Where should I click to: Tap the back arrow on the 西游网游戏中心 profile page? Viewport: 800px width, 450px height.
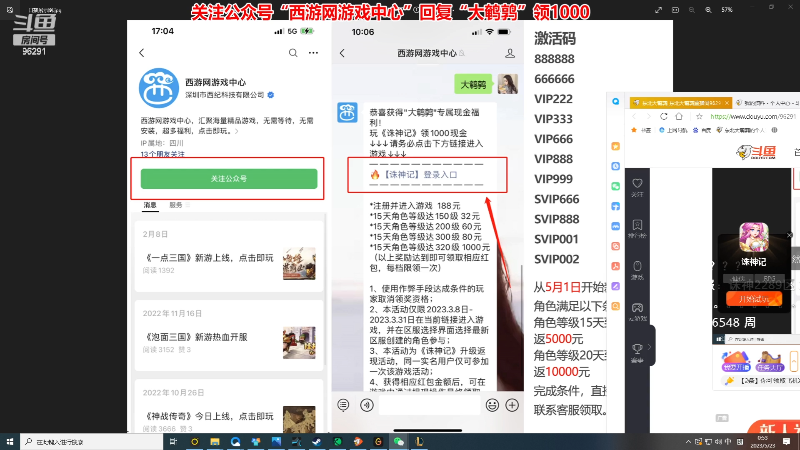coord(142,53)
